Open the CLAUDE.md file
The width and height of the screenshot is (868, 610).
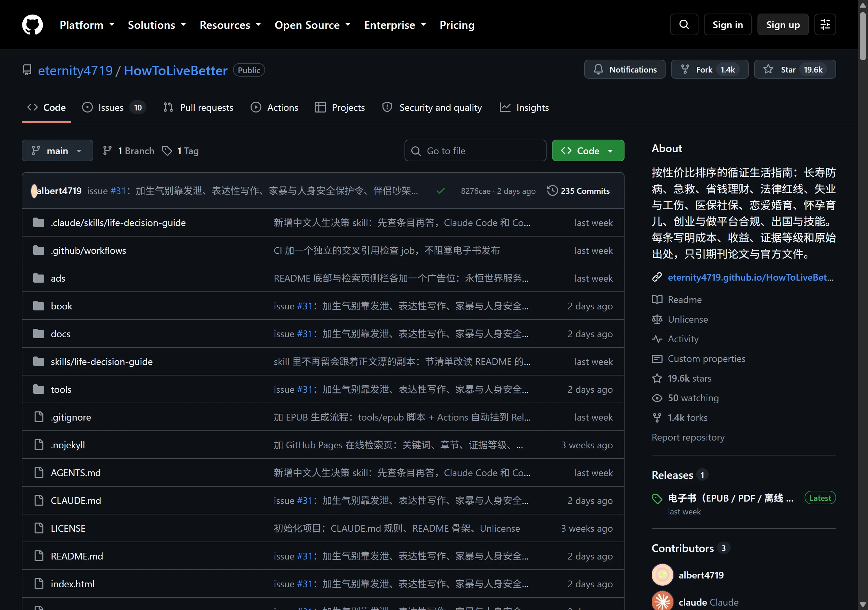coord(76,501)
